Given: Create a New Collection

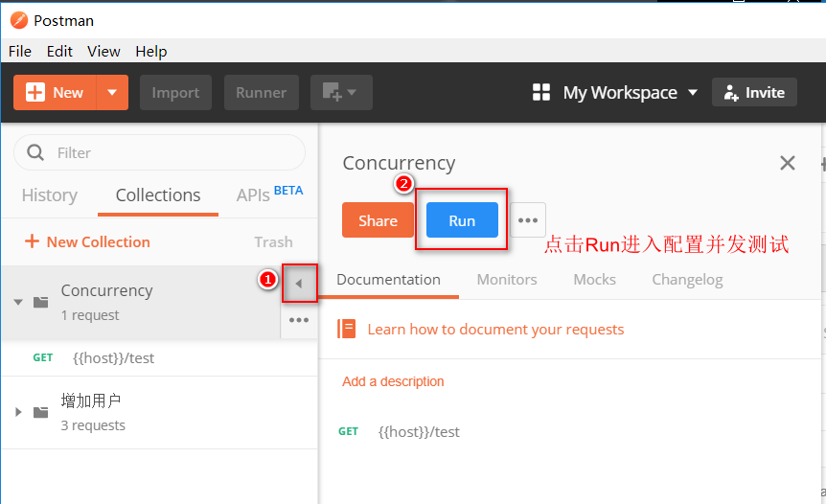Looking at the screenshot, I should click(87, 241).
